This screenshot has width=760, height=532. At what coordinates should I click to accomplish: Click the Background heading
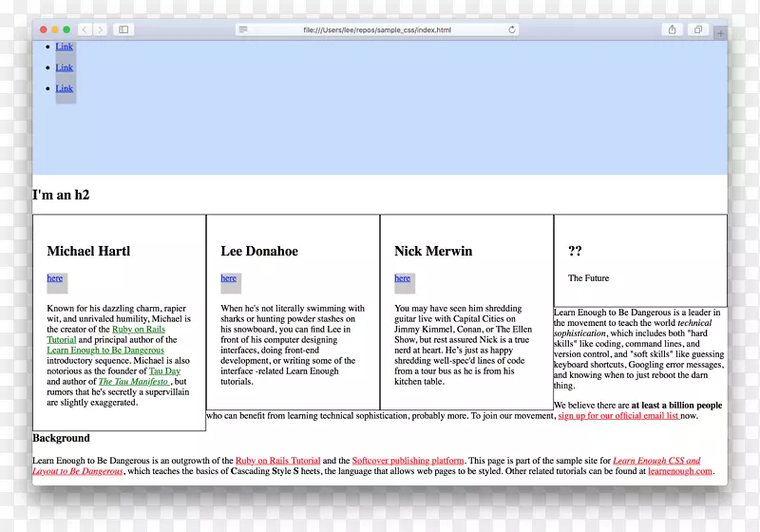coord(61,438)
